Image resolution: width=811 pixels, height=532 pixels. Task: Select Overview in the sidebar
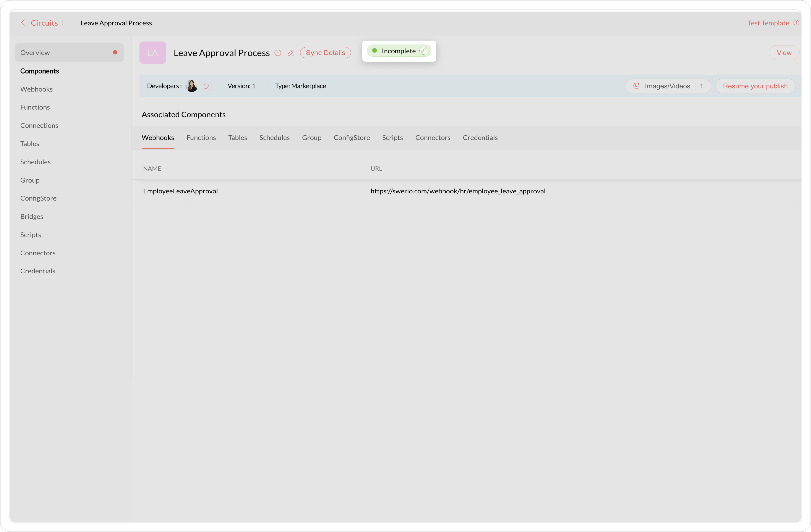69,52
